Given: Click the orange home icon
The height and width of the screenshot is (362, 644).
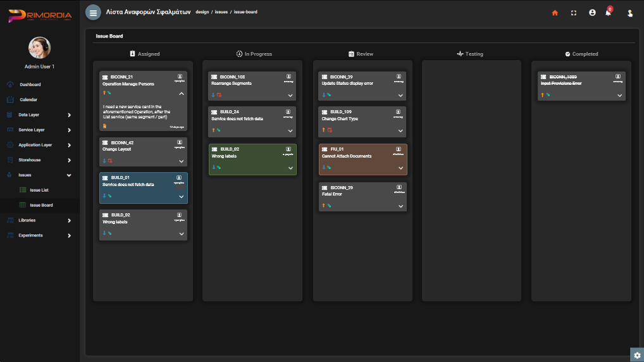Looking at the screenshot, I should pyautogui.click(x=555, y=13).
